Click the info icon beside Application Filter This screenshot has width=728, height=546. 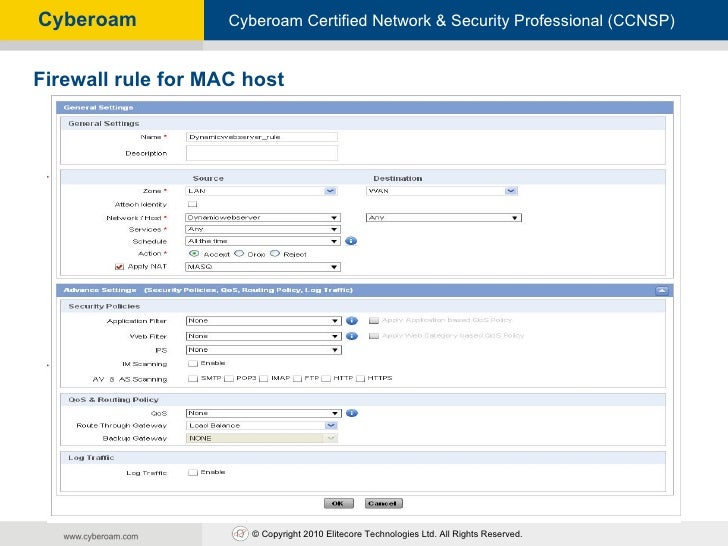351,321
